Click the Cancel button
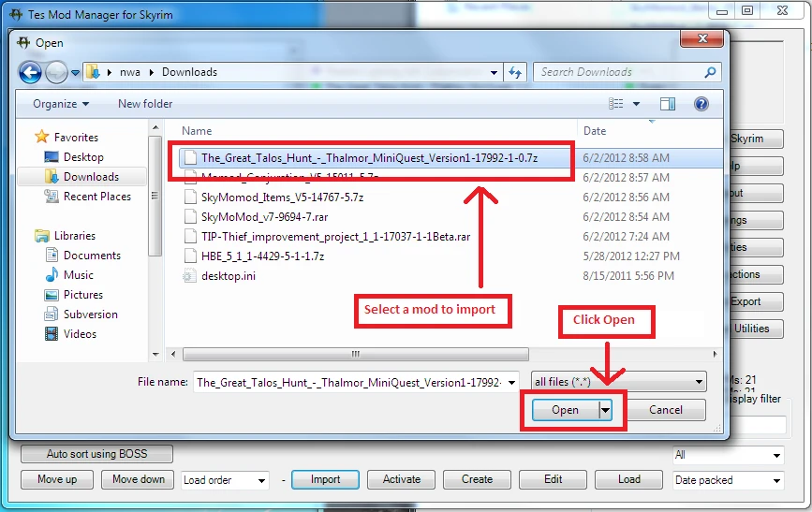This screenshot has width=812, height=512. tap(665, 410)
